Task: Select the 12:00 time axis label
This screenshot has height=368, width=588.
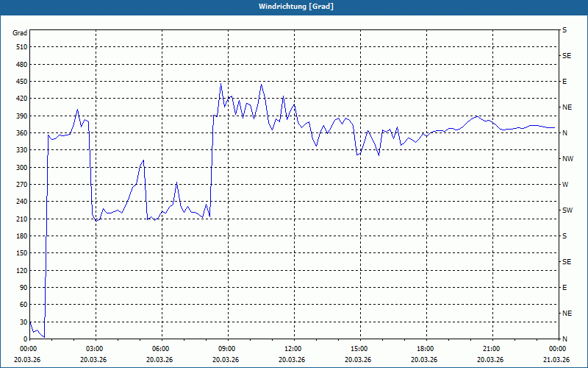Action: coord(294,349)
